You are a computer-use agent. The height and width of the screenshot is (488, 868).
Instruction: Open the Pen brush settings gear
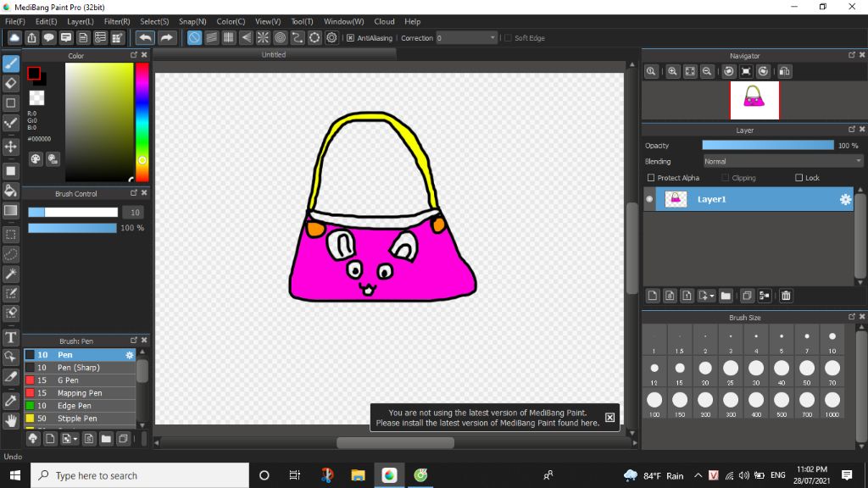(x=130, y=355)
